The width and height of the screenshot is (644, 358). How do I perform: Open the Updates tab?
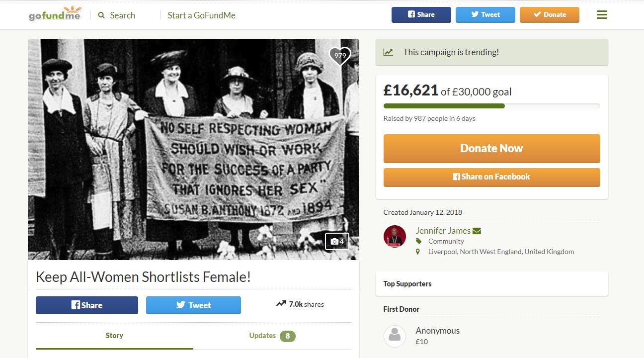click(263, 335)
